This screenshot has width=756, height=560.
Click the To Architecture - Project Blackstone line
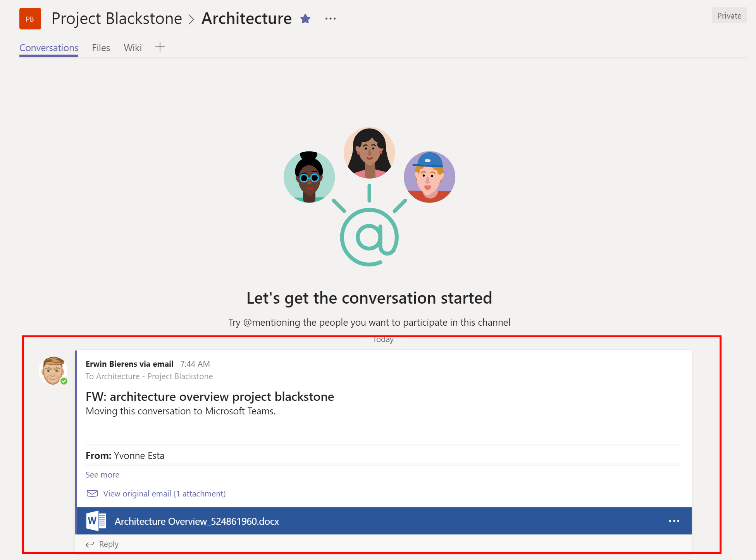point(149,376)
